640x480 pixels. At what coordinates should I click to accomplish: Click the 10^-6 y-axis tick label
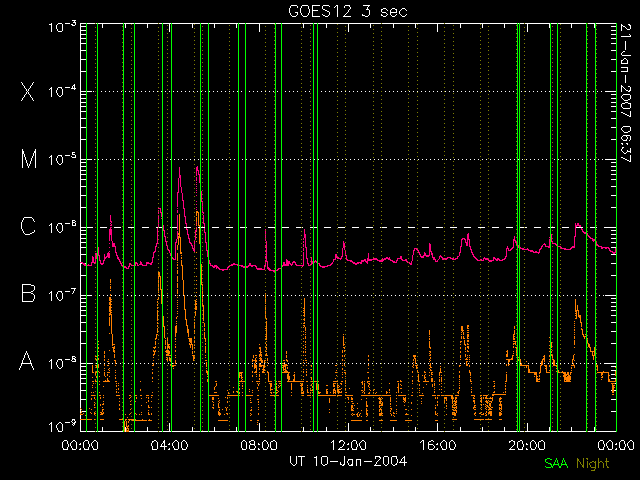[62, 227]
